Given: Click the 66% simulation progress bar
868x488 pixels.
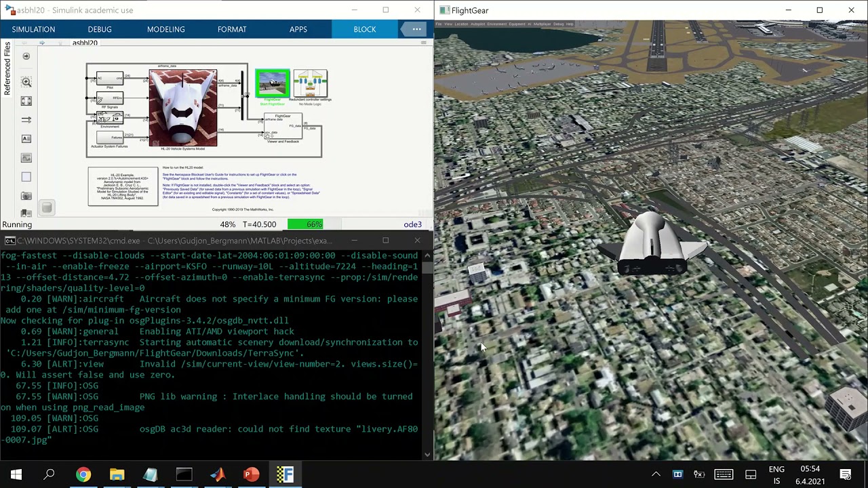Looking at the screenshot, I should pyautogui.click(x=314, y=224).
